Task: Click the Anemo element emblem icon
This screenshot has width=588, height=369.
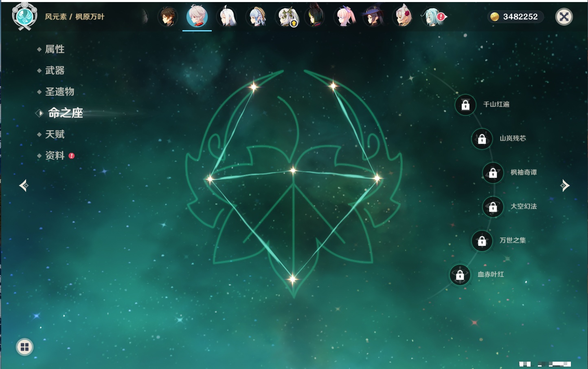Action: 25,16
